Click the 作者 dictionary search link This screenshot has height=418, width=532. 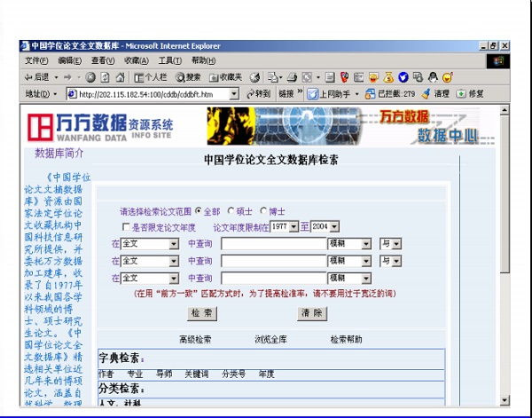pyautogui.click(x=106, y=375)
